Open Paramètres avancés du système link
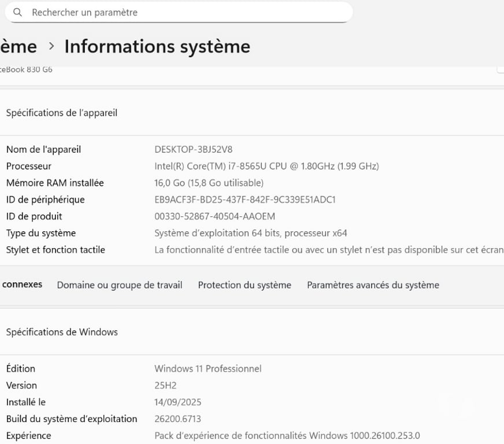Screen dimensions: 504x444 (373, 285)
